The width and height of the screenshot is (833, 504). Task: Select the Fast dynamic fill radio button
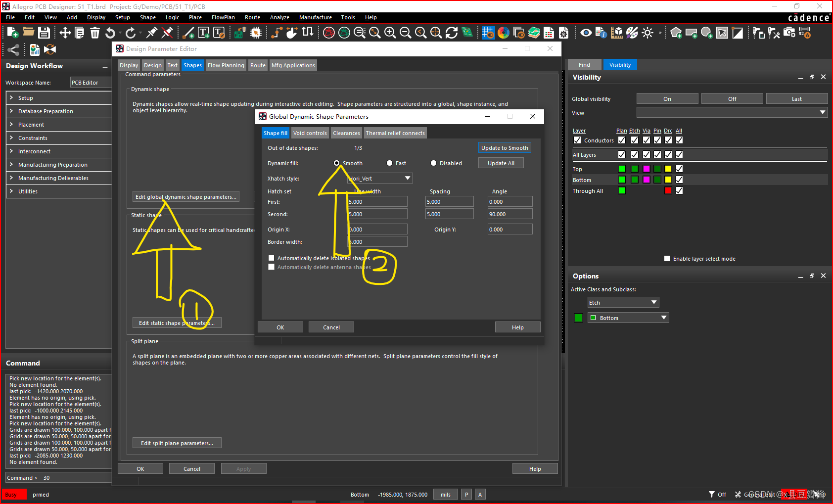(x=389, y=163)
